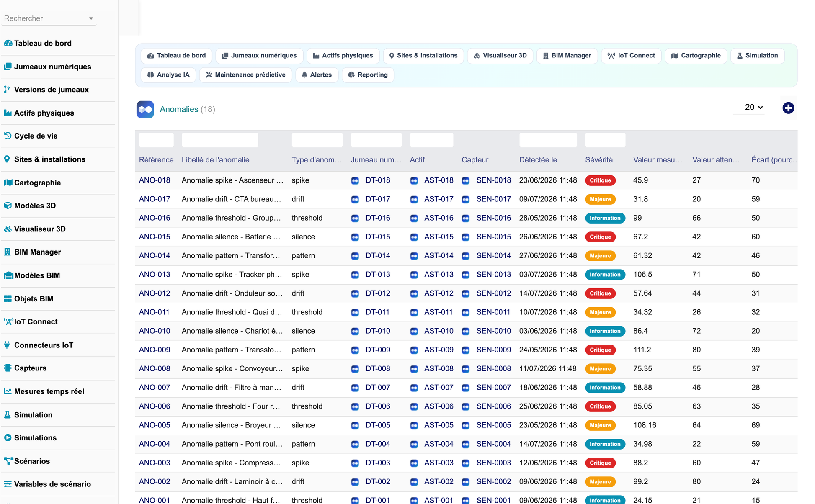The image size is (815, 504).
Task: Click the Scénarios sidebar icon
Action: point(8,461)
